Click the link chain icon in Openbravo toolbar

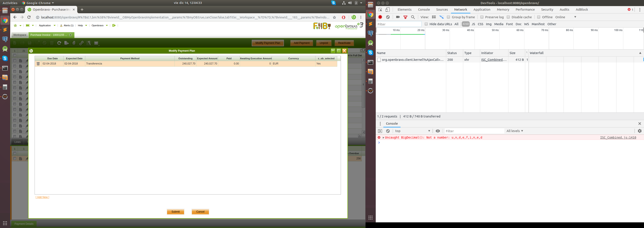(81, 43)
